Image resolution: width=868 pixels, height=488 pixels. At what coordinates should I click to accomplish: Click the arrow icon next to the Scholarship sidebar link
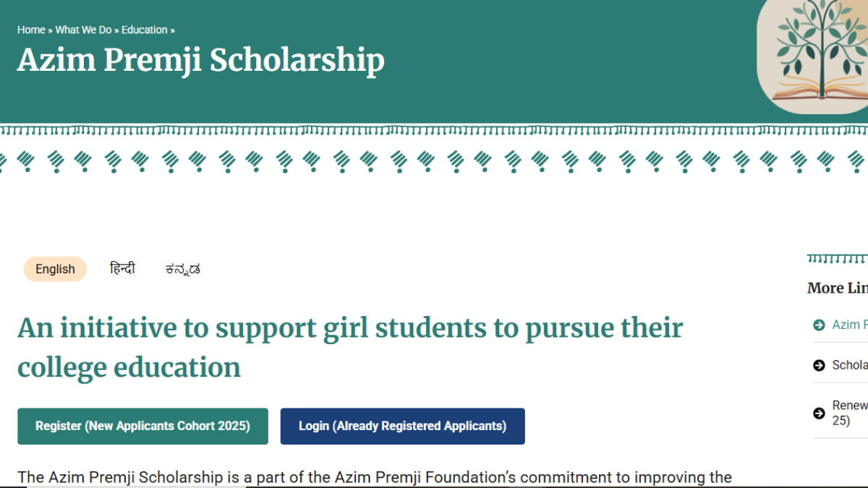point(818,365)
